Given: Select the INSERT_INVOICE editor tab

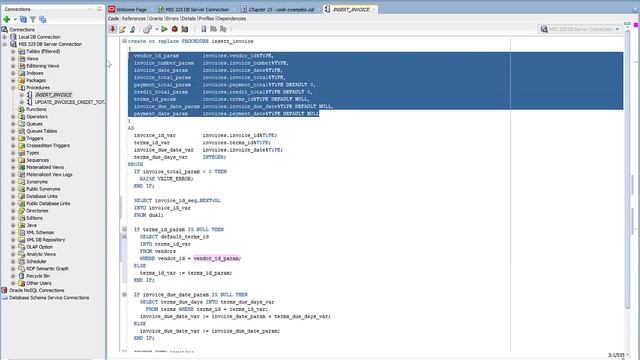Looking at the screenshot, I should point(349,9).
